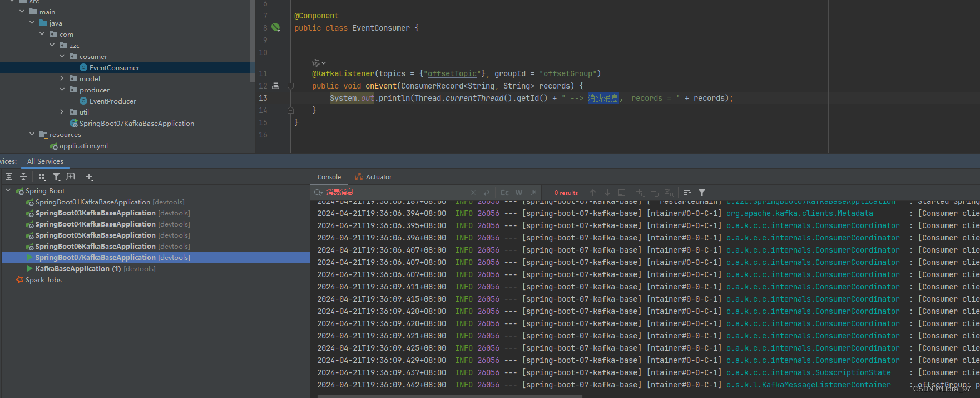This screenshot has height=398, width=980.
Task: Click the Spring bean gutter icon on line 8
Action: click(276, 27)
